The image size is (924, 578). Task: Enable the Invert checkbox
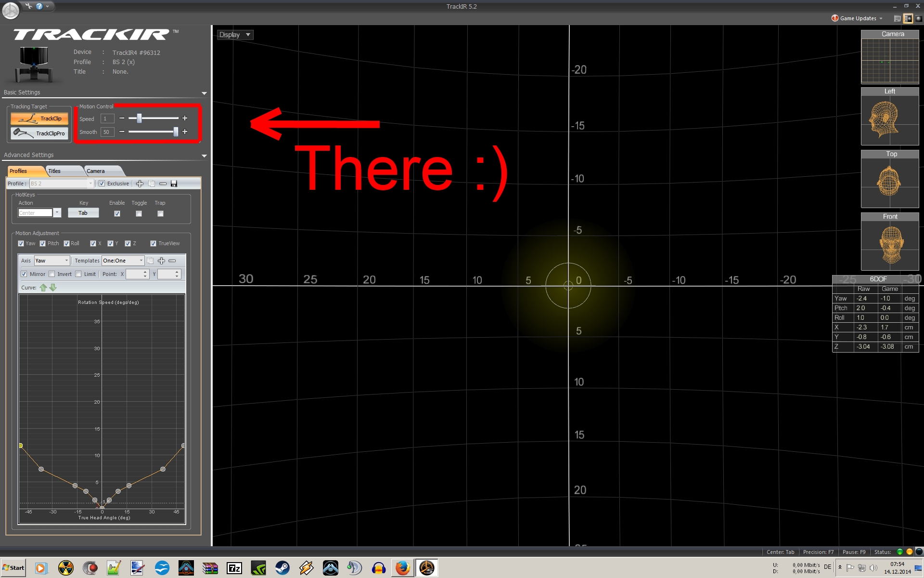click(51, 274)
